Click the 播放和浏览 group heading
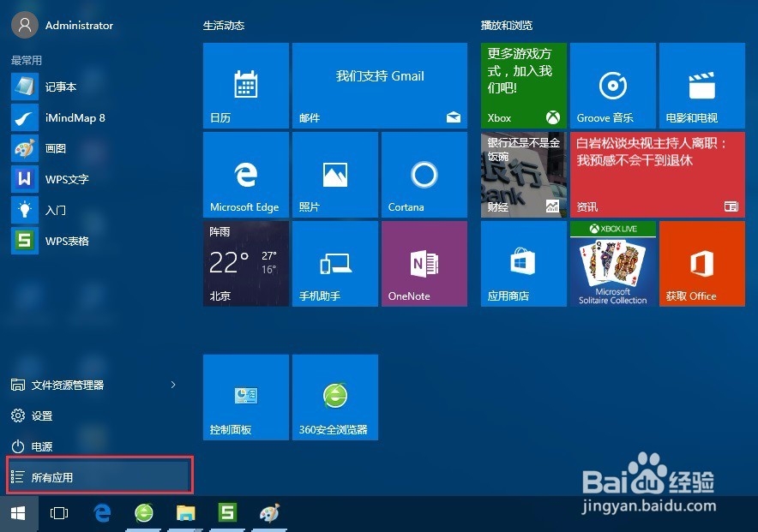The image size is (758, 532). pos(507,26)
